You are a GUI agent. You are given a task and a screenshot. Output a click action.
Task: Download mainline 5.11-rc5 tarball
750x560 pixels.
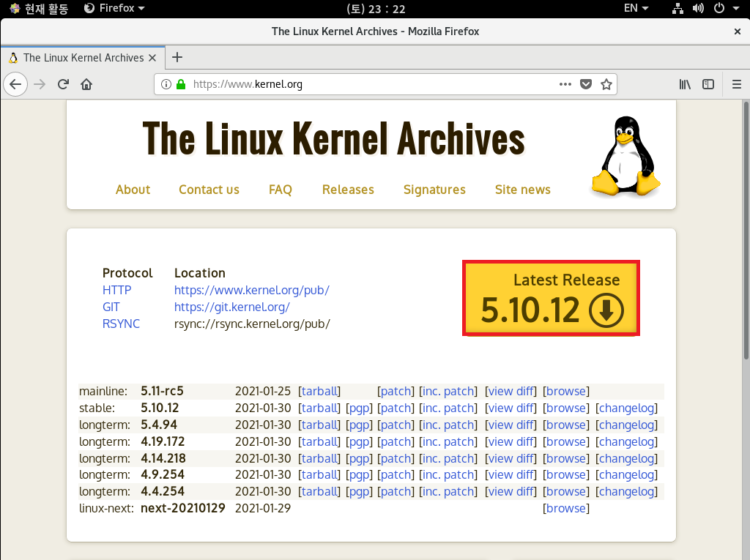pyautogui.click(x=319, y=391)
